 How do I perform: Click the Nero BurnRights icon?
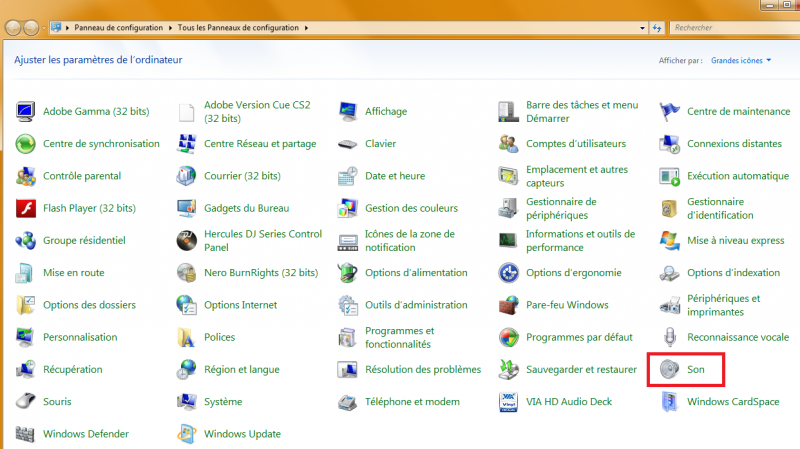coord(187,273)
